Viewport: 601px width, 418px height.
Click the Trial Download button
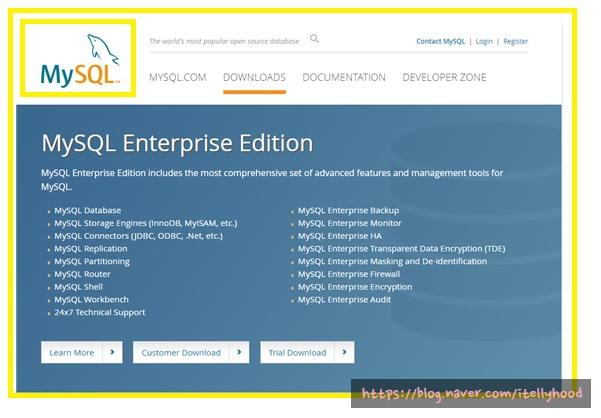307,352
